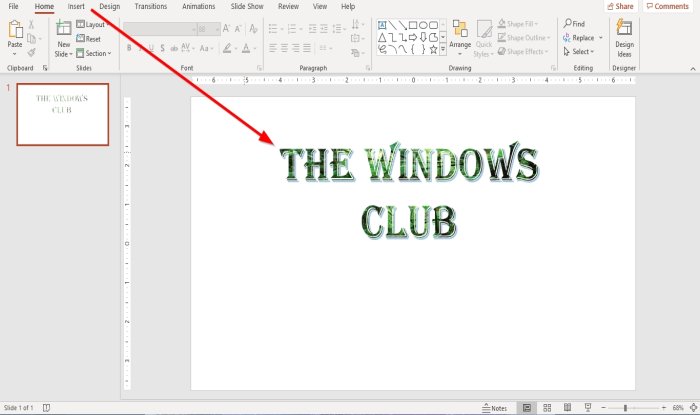Image resolution: width=700 pixels, height=415 pixels.
Task: Open Design Ideas pane
Action: [624, 38]
